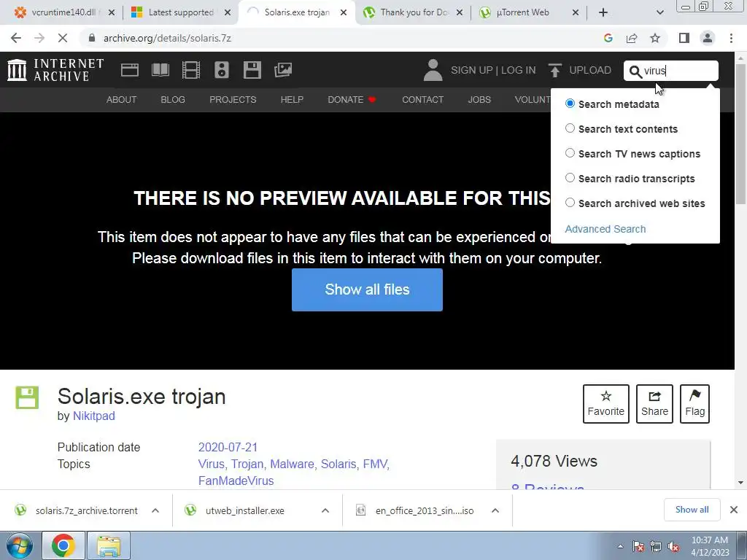Viewport: 747px width, 560px height.
Task: Open a new tab with the plus button
Action: coord(603,12)
